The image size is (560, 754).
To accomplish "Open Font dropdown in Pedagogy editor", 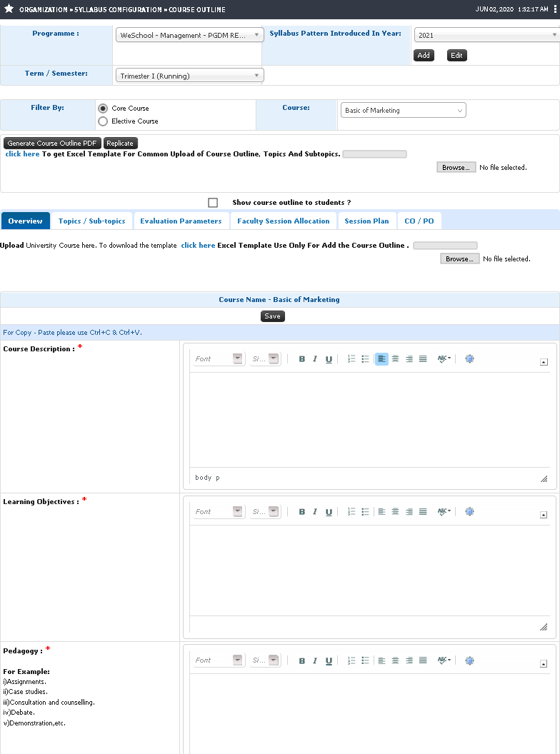I will (x=219, y=660).
